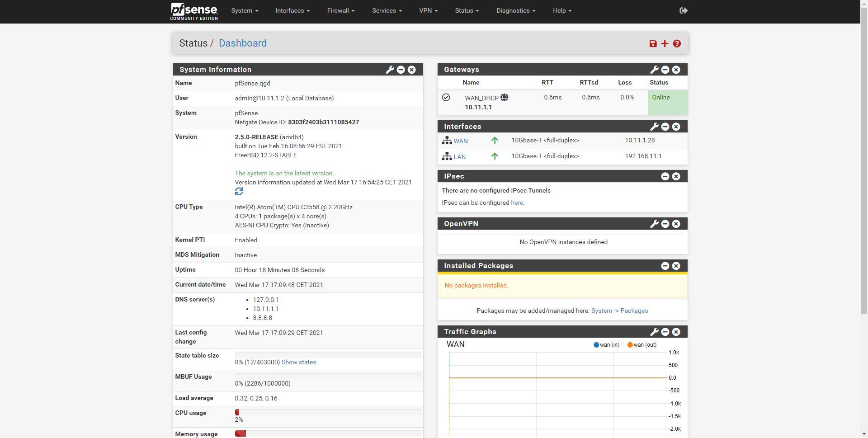The image size is (868, 438).
Task: Add a widget using the plus icon
Action: (x=665, y=43)
